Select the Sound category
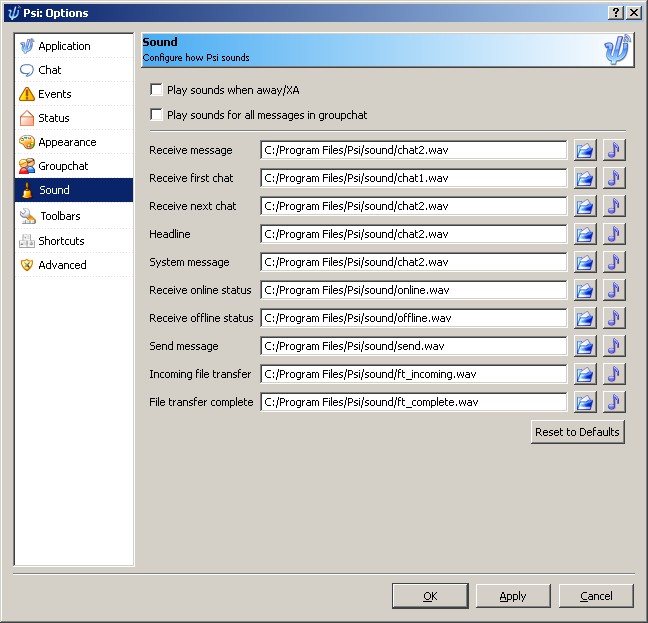648x623 pixels. click(x=74, y=190)
